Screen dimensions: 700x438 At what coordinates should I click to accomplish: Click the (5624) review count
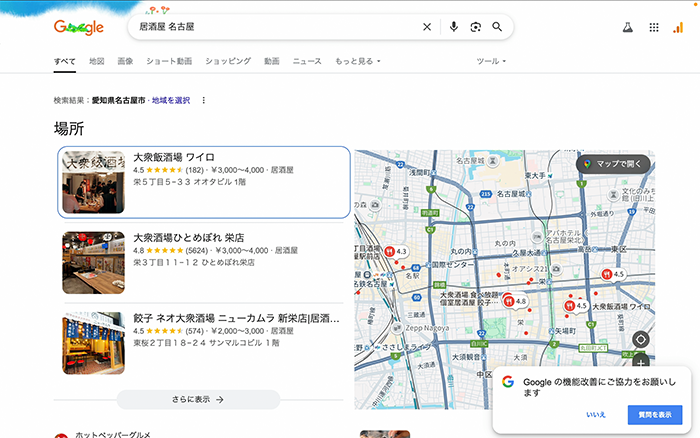pos(197,250)
